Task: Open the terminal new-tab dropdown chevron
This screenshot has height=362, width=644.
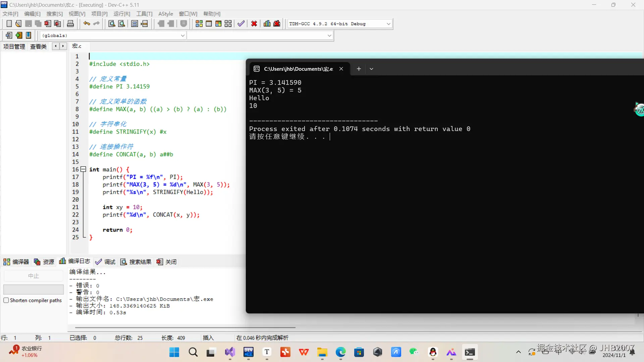Action: (x=371, y=69)
